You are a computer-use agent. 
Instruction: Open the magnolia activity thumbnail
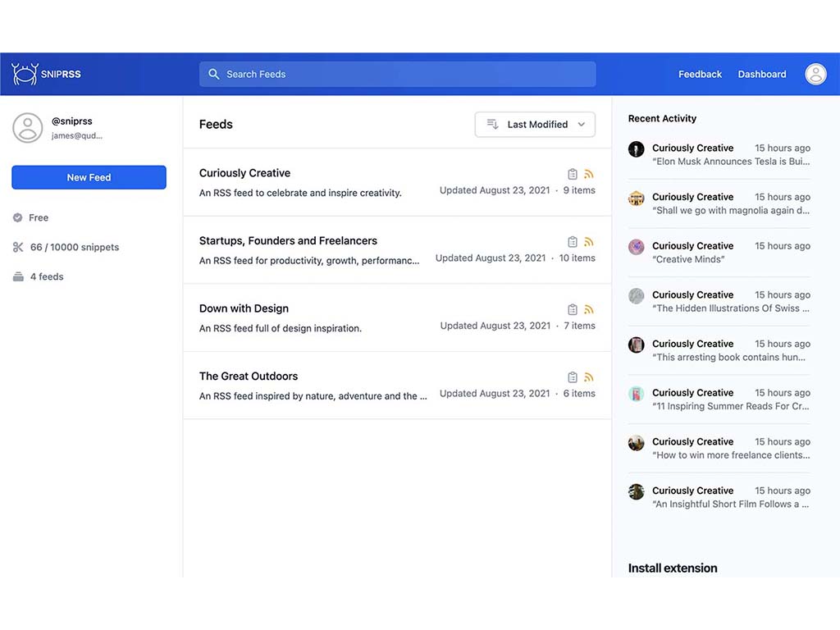coord(636,199)
